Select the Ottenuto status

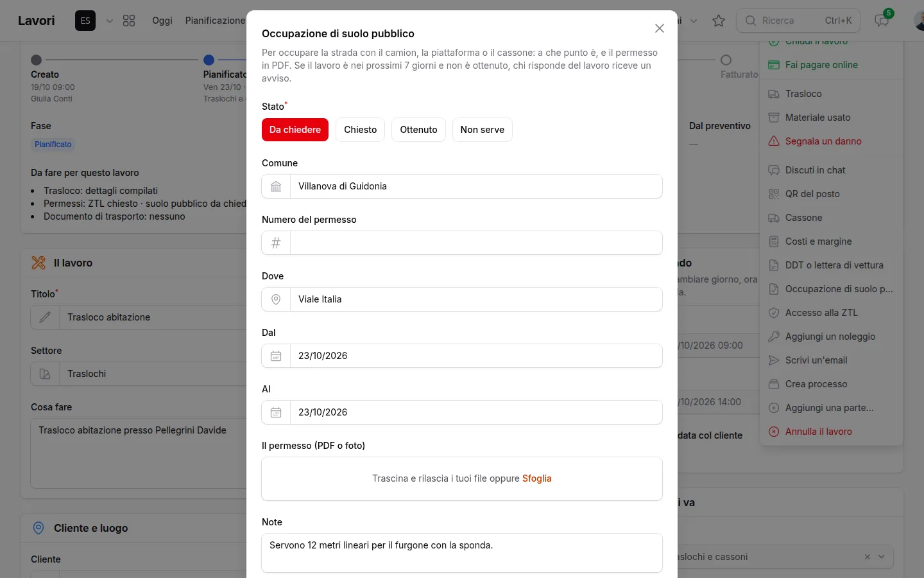click(418, 130)
